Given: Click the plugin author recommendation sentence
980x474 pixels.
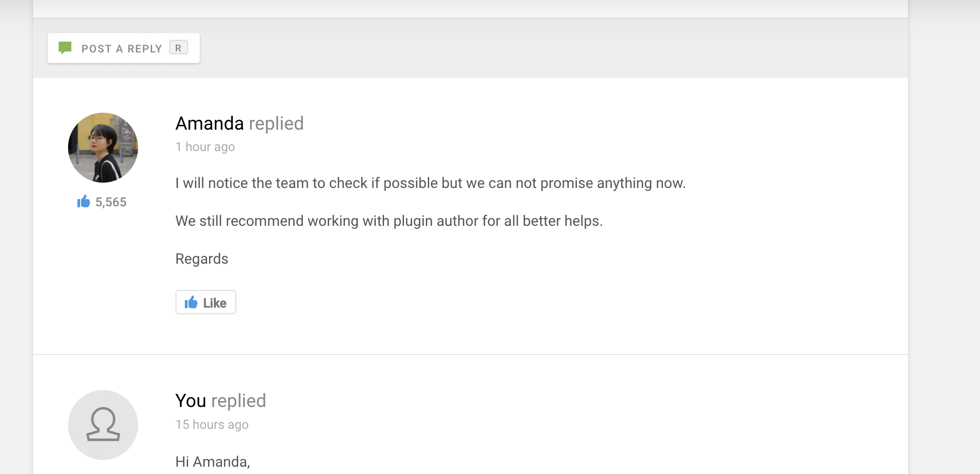Looking at the screenshot, I should (389, 221).
